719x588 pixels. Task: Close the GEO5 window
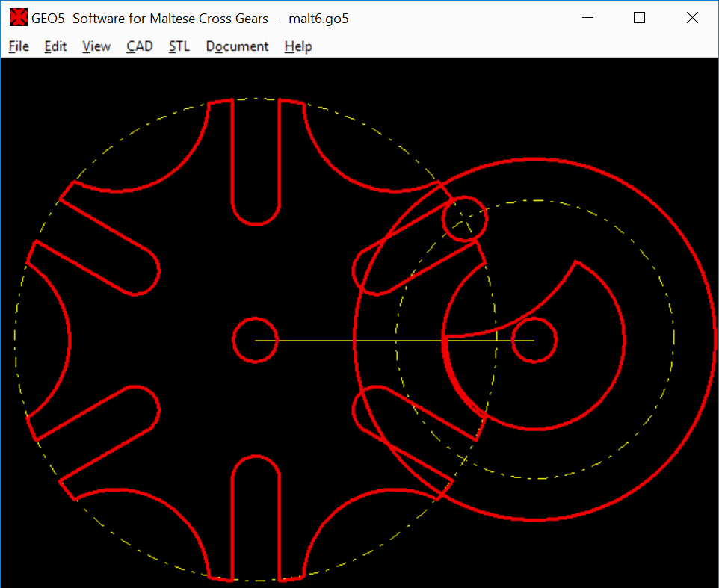pos(692,18)
